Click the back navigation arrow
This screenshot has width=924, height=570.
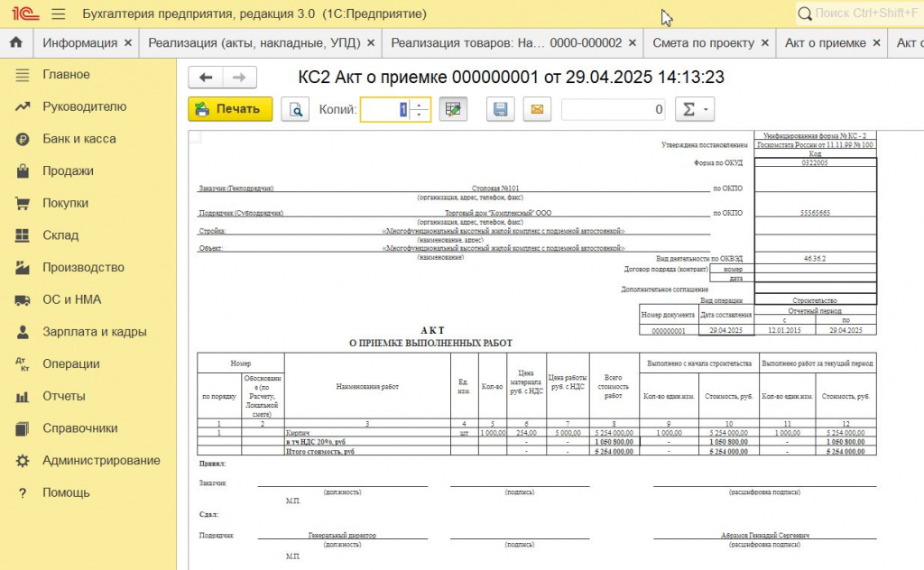tap(206, 78)
